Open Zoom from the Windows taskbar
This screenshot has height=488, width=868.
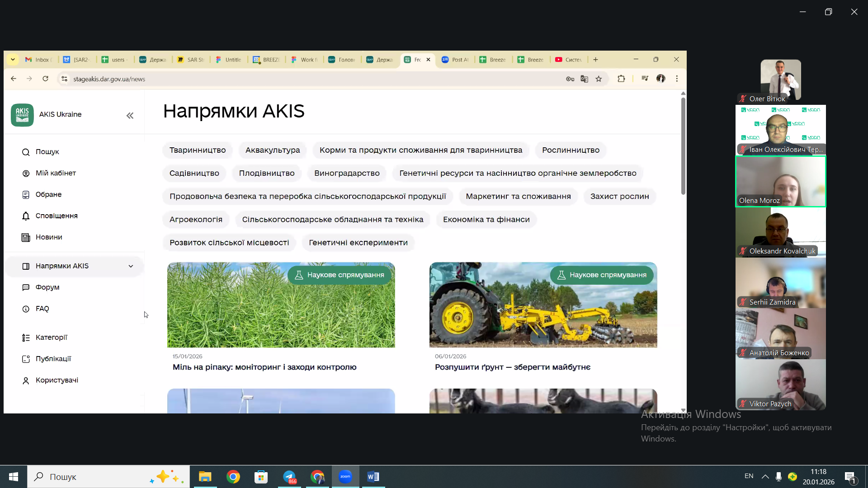click(345, 477)
